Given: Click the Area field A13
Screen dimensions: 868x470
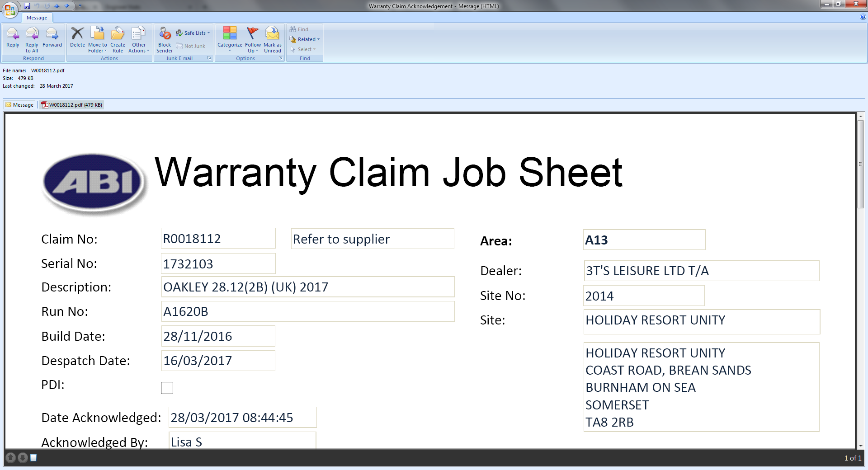Looking at the screenshot, I should pos(644,240).
